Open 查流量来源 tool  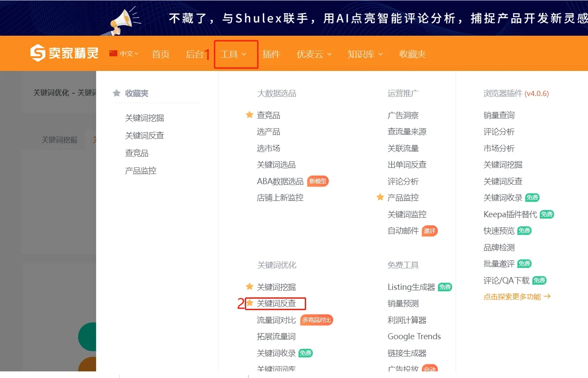pos(407,132)
